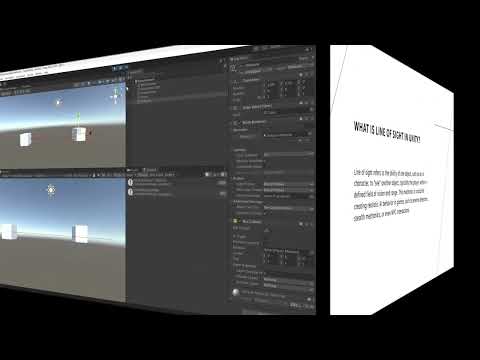Select the second console log info icon
Viewport: 480px width, 360px height.
click(130, 192)
